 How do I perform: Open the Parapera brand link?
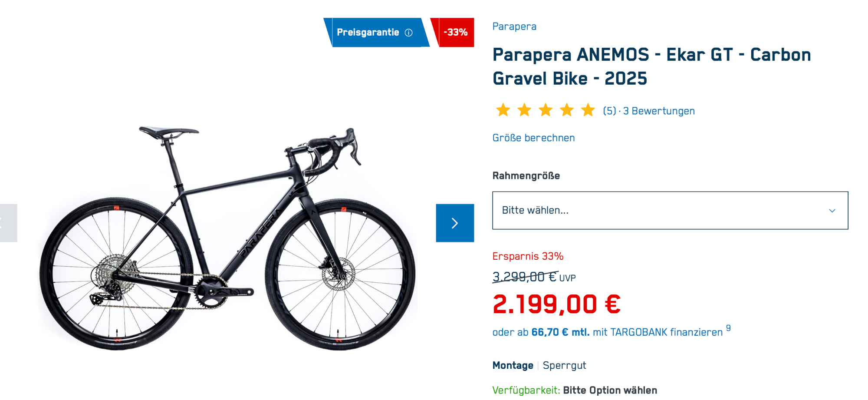[514, 26]
